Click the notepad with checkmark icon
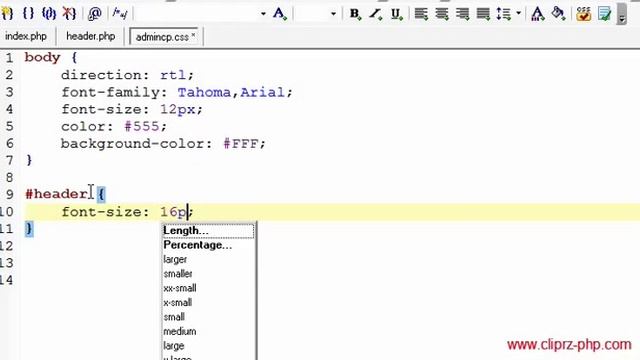 [604, 14]
